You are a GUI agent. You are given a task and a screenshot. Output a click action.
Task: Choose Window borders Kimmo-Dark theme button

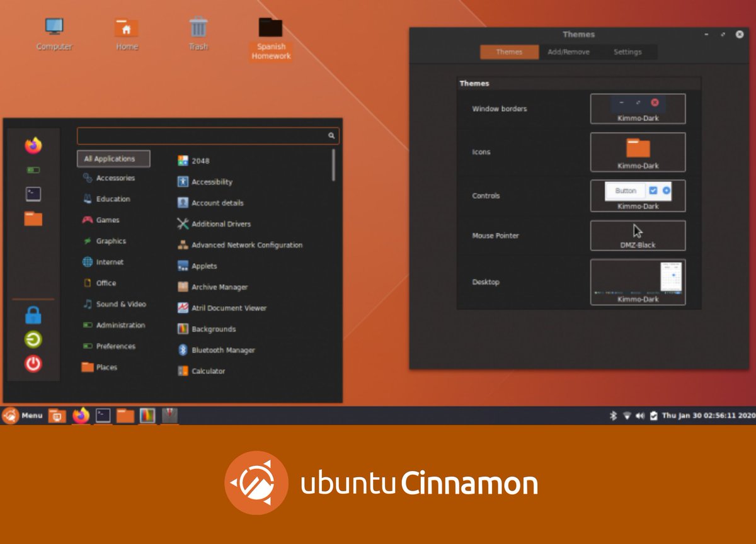638,108
